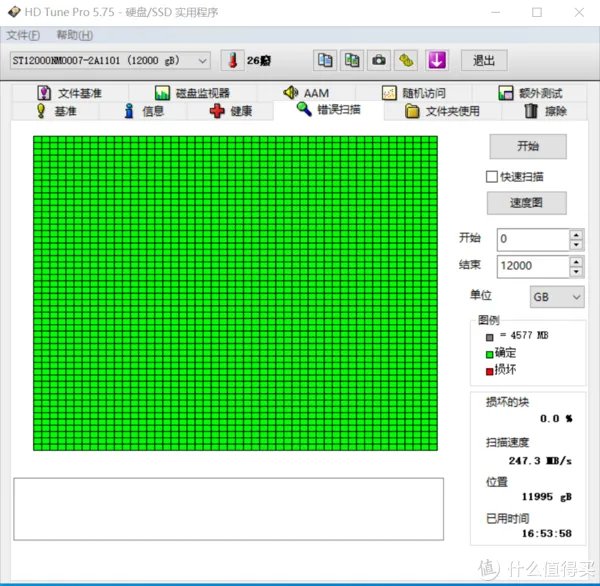Select the 错误扫描 tab
Image resolution: width=600 pixels, height=586 pixels.
click(x=329, y=110)
